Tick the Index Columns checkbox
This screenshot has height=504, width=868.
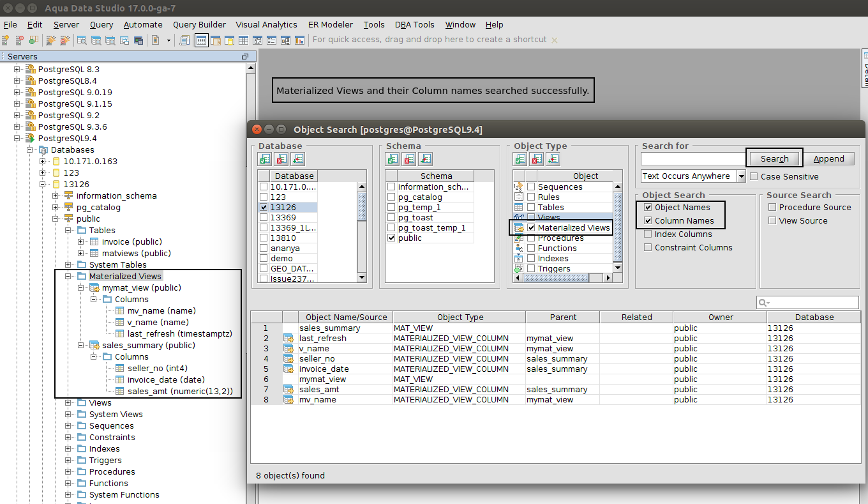[648, 234]
